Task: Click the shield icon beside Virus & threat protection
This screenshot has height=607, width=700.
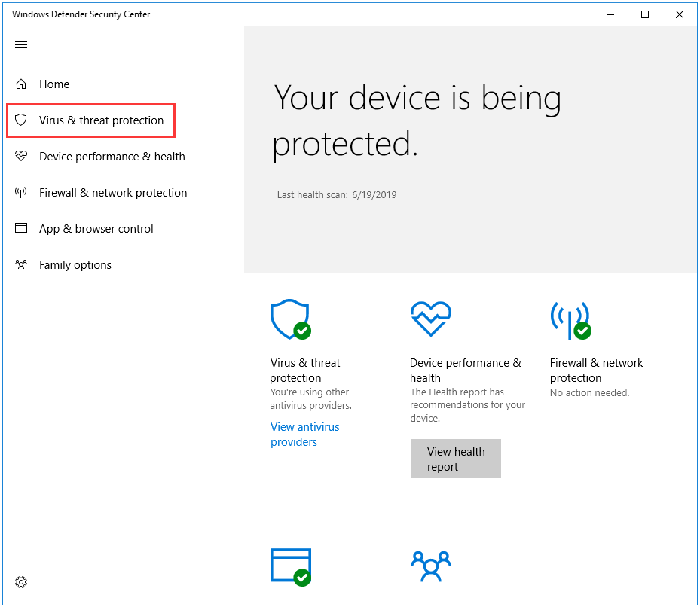Action: 21,120
